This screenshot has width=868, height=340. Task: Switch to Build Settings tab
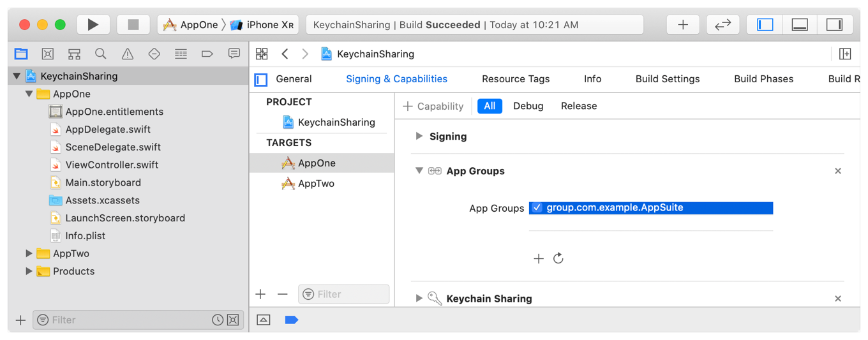[667, 79]
